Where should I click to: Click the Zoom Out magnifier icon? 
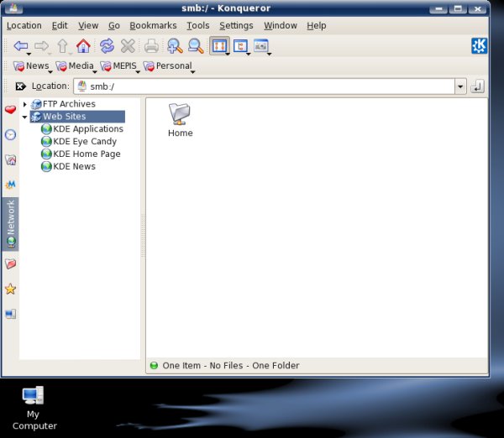click(195, 46)
